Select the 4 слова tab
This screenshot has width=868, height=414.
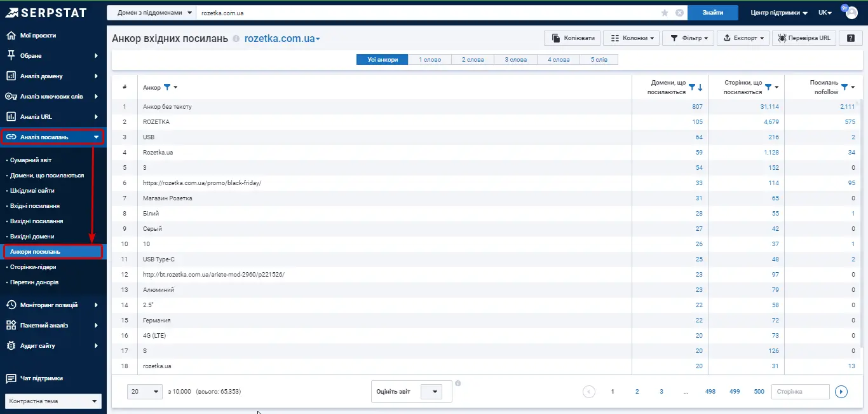pyautogui.click(x=559, y=60)
